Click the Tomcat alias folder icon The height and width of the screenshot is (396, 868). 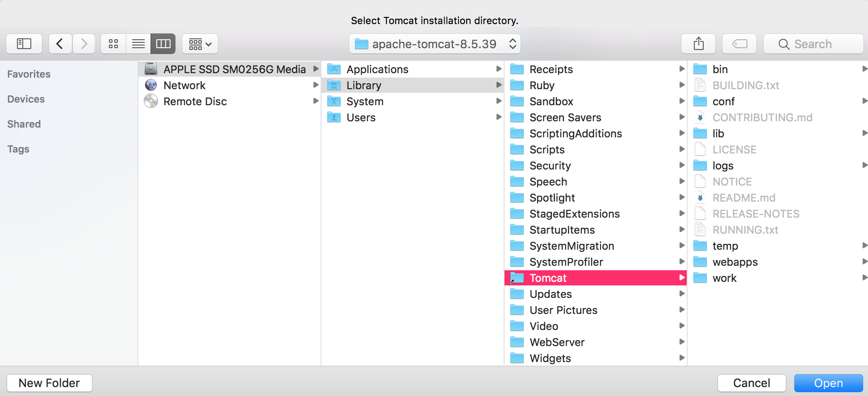tap(517, 278)
